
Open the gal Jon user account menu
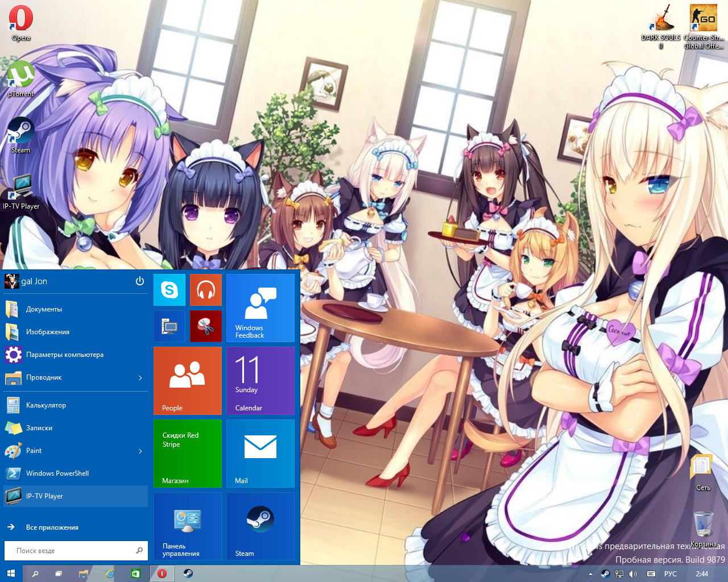(x=26, y=281)
